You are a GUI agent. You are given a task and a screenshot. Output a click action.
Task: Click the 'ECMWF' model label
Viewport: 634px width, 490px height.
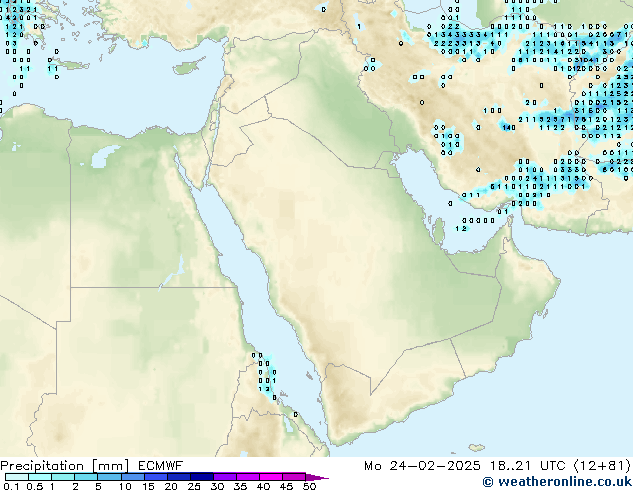(x=161, y=466)
